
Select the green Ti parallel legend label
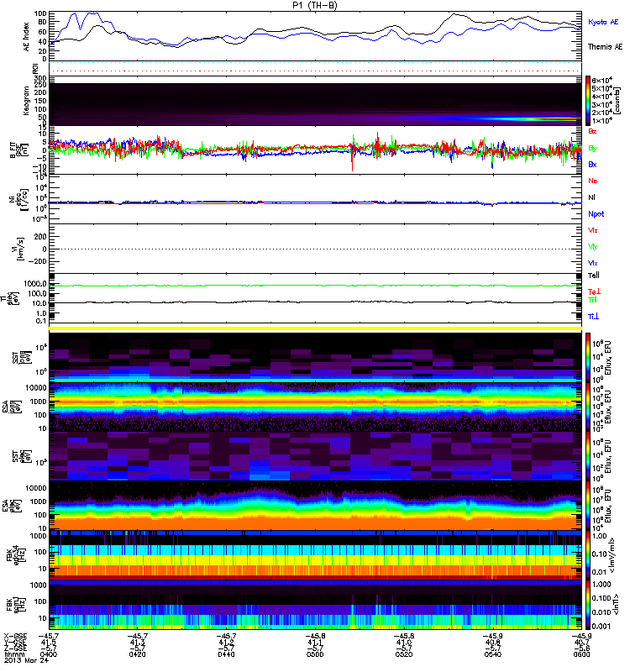click(x=592, y=300)
